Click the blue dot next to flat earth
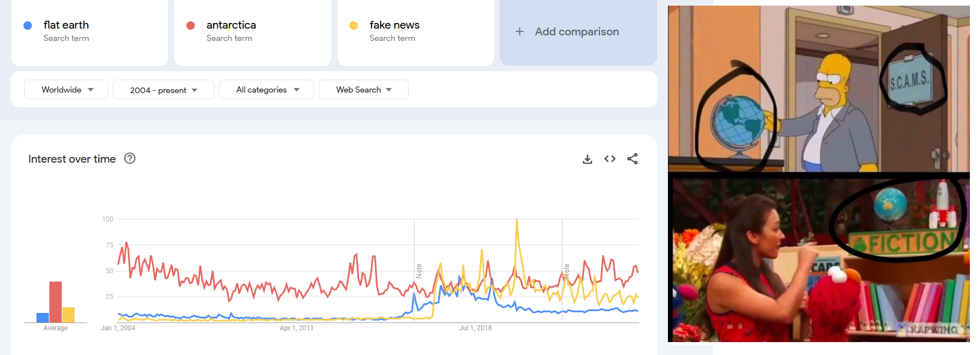The height and width of the screenshot is (355, 980). tap(28, 25)
